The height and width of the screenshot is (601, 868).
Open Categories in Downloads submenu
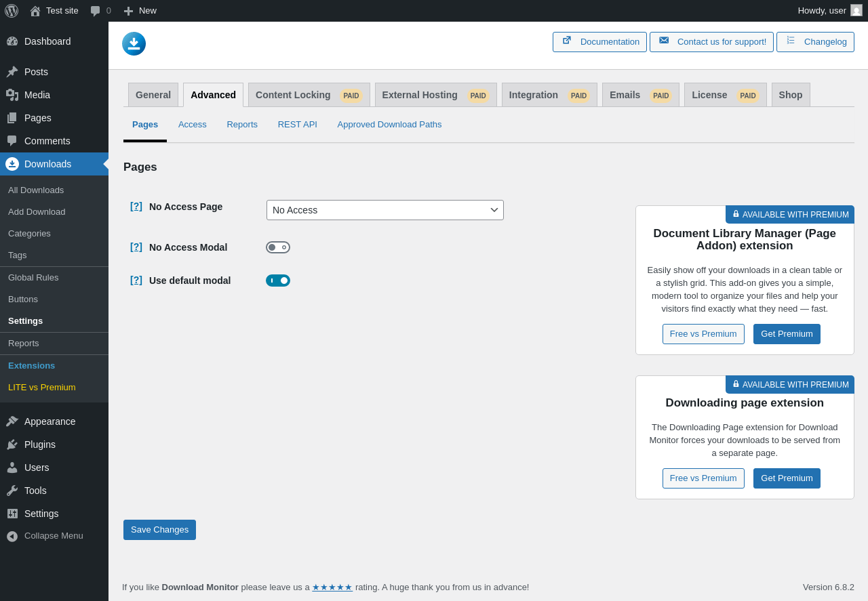[x=54, y=234]
